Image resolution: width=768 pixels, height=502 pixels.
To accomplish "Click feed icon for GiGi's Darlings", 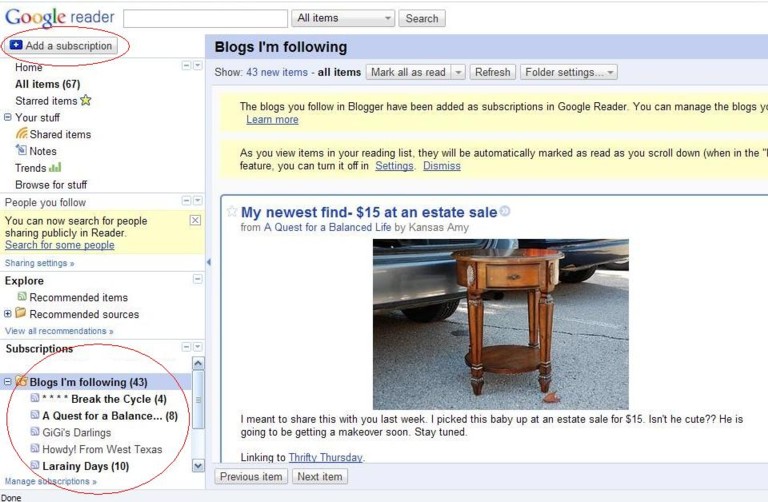I will point(35,431).
